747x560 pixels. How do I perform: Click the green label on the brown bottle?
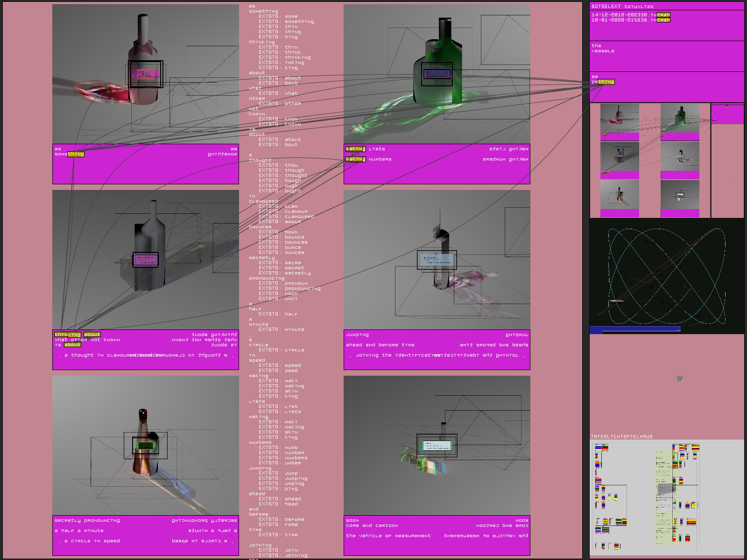tap(145, 446)
